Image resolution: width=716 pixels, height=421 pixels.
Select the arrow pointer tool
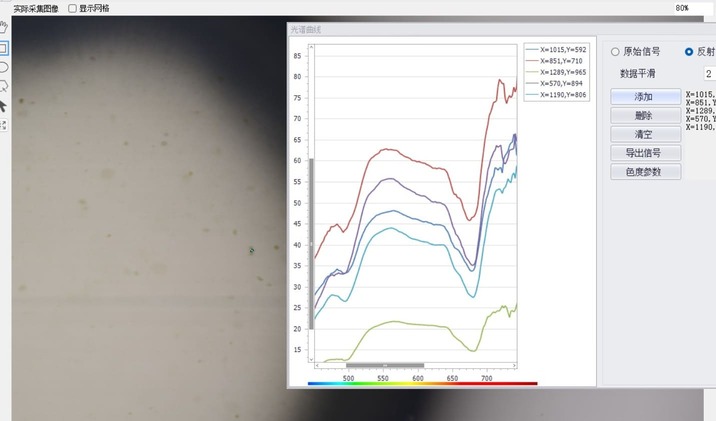tap(4, 104)
